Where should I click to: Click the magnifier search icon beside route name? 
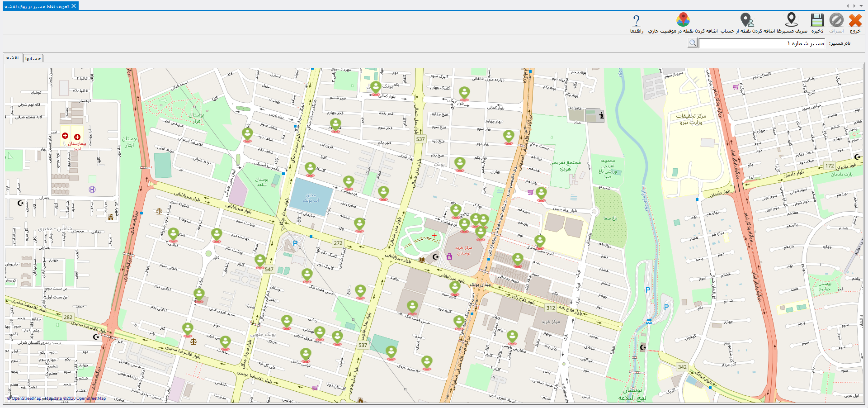point(693,43)
